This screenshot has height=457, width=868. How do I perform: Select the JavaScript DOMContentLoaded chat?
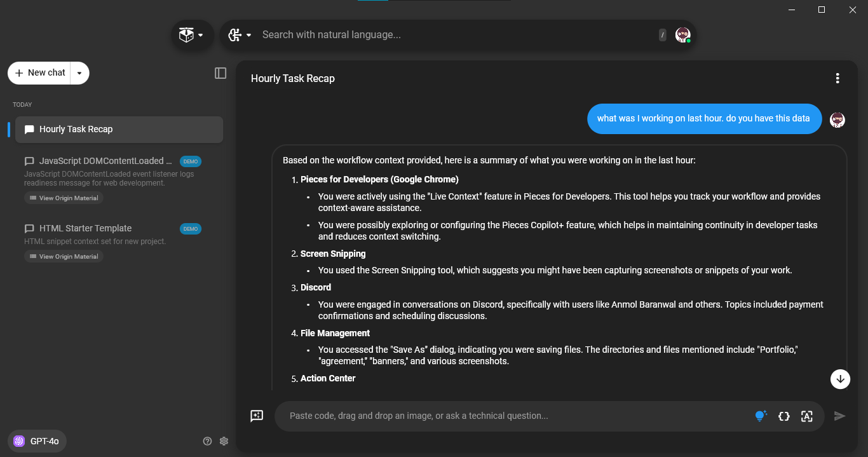[105, 161]
